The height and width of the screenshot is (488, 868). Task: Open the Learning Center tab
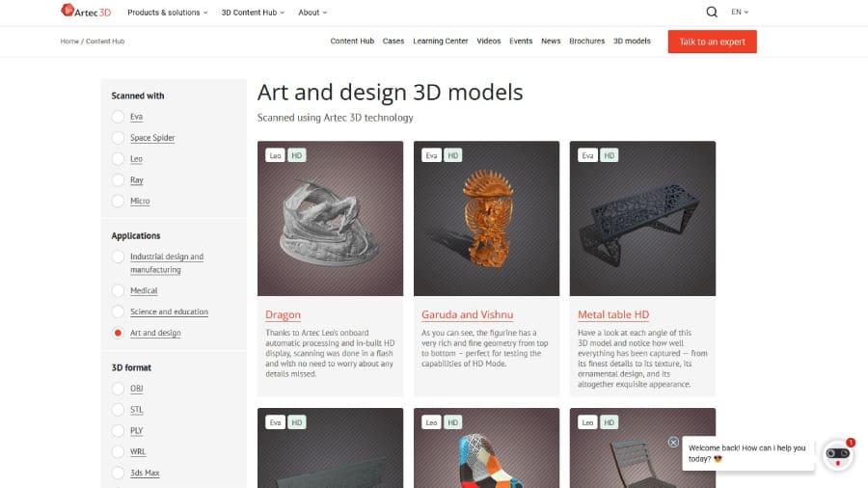click(x=440, y=41)
